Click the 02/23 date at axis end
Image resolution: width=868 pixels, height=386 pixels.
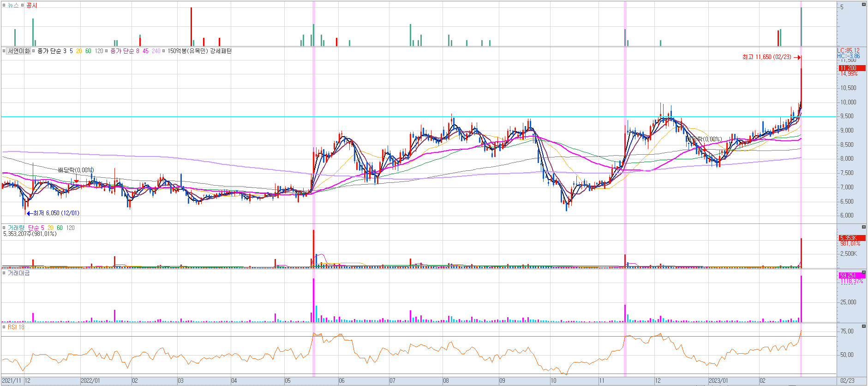click(x=847, y=381)
